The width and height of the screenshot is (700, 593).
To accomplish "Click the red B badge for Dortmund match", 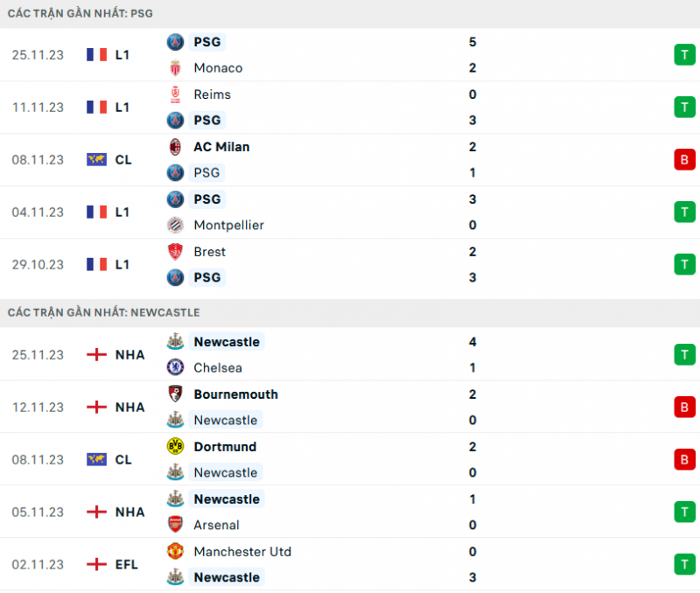I will pos(683,460).
